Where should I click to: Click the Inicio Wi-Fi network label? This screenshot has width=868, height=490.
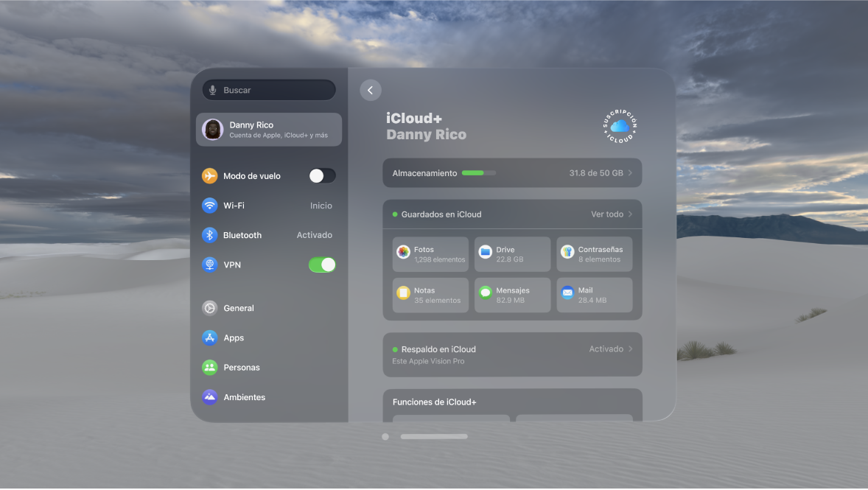pyautogui.click(x=321, y=206)
